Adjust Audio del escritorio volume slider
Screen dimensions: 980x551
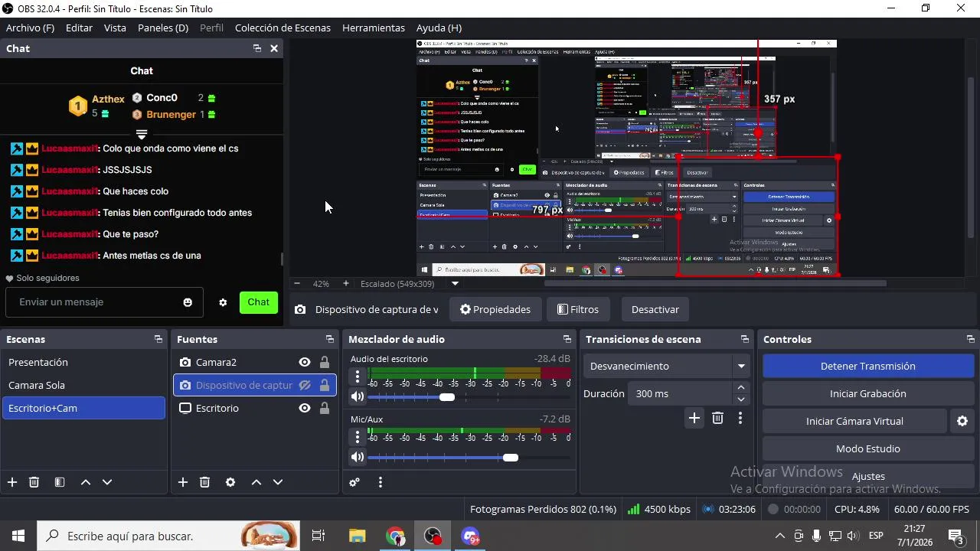coord(447,397)
